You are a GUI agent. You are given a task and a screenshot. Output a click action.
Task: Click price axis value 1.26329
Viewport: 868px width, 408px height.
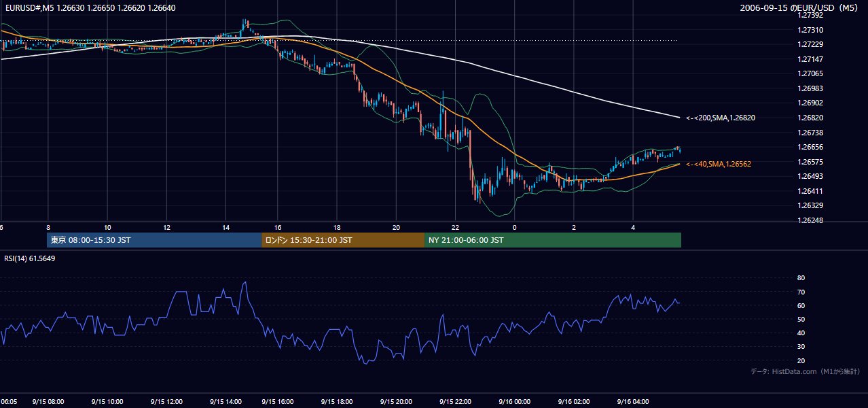pos(810,205)
